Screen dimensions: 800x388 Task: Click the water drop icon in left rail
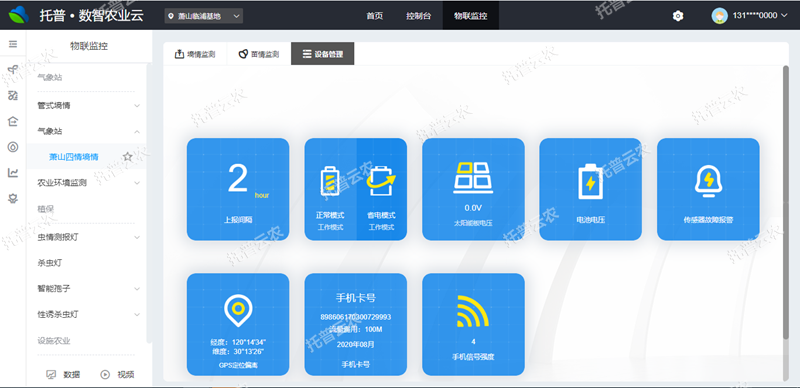tap(13, 147)
